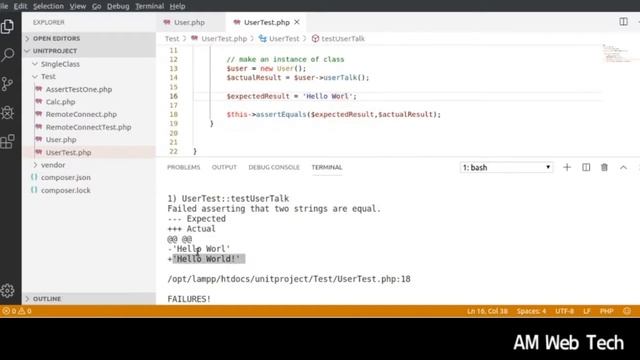Select the UserTest.php editor tab
Image resolution: width=640 pixels, height=360 pixels.
coord(266,22)
